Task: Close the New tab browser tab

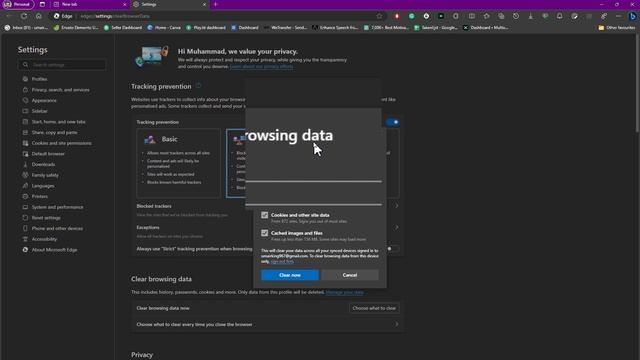Action: (x=124, y=4)
